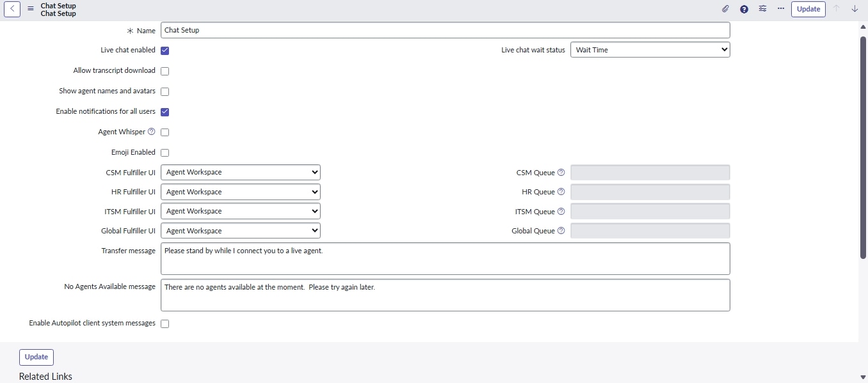The image size is (868, 383).
Task: Tick the Emoji Enabled checkbox
Action: (165, 153)
